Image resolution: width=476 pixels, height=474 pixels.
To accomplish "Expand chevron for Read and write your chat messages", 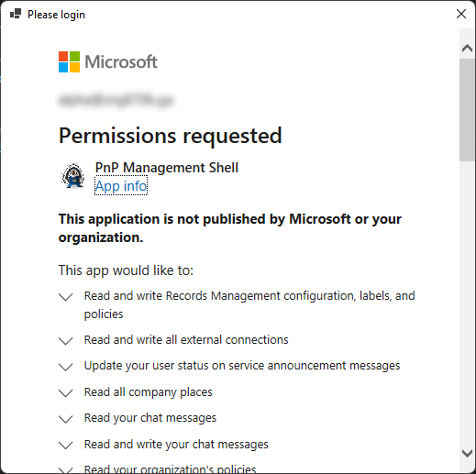I will coord(65,445).
